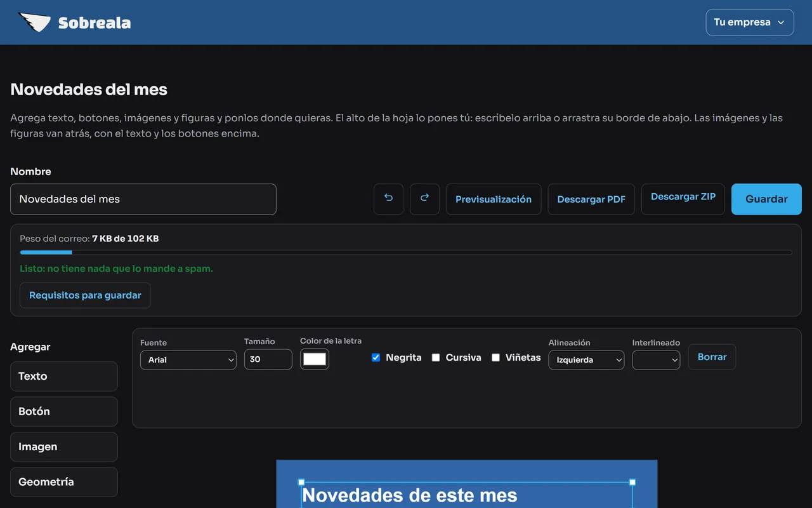Add a Geometría shape
Viewport: 812px width, 508px height.
[64, 482]
